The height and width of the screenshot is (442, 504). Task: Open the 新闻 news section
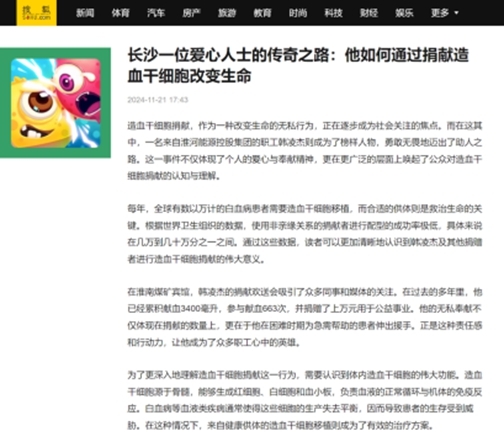tap(85, 13)
